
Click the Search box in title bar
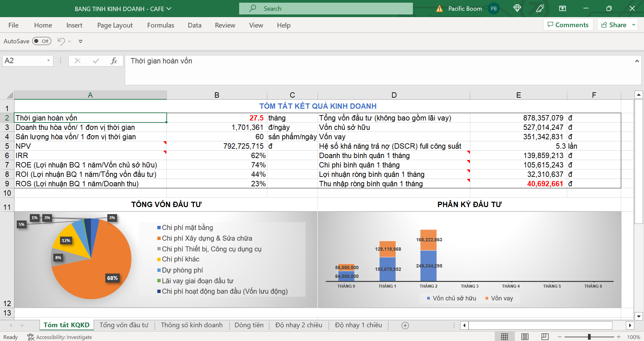coord(326,9)
